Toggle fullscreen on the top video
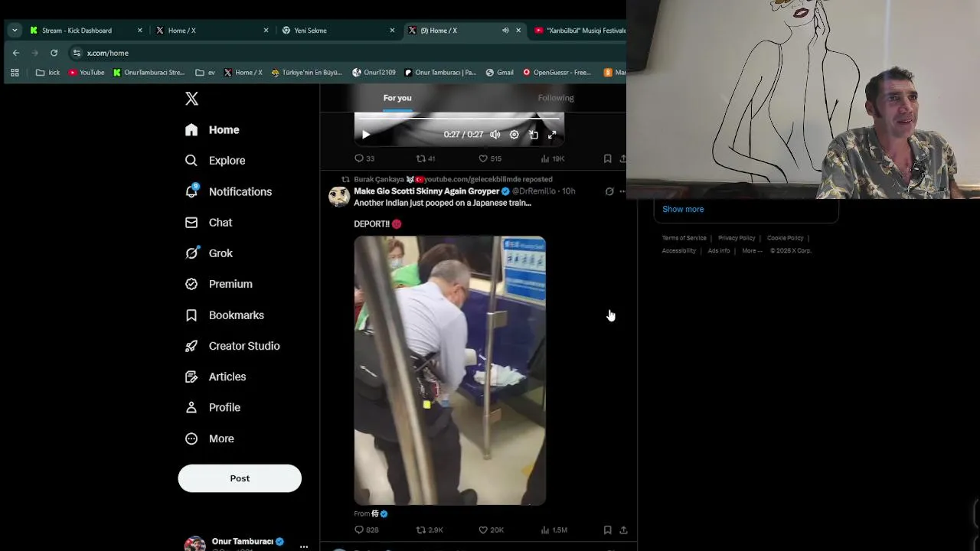Image resolution: width=980 pixels, height=551 pixels. (x=552, y=135)
